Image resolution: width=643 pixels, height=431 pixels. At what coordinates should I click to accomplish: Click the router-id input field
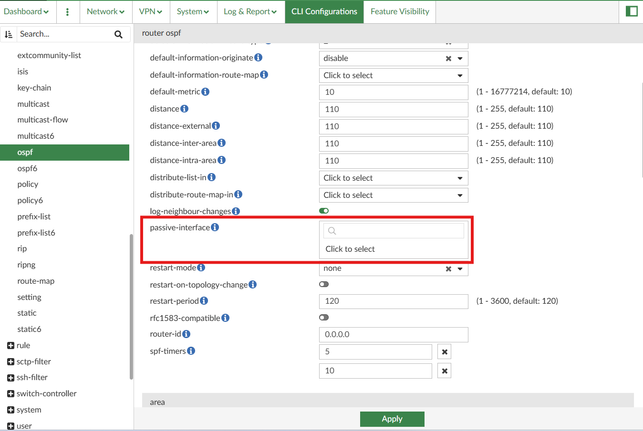point(393,335)
